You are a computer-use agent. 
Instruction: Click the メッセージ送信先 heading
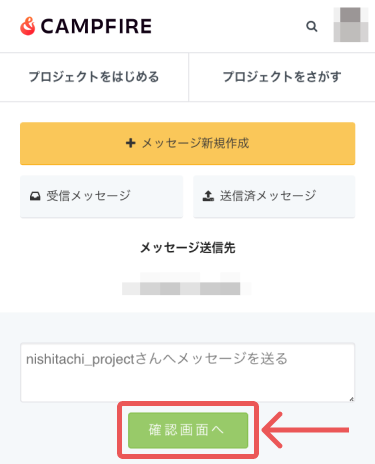[188, 248]
